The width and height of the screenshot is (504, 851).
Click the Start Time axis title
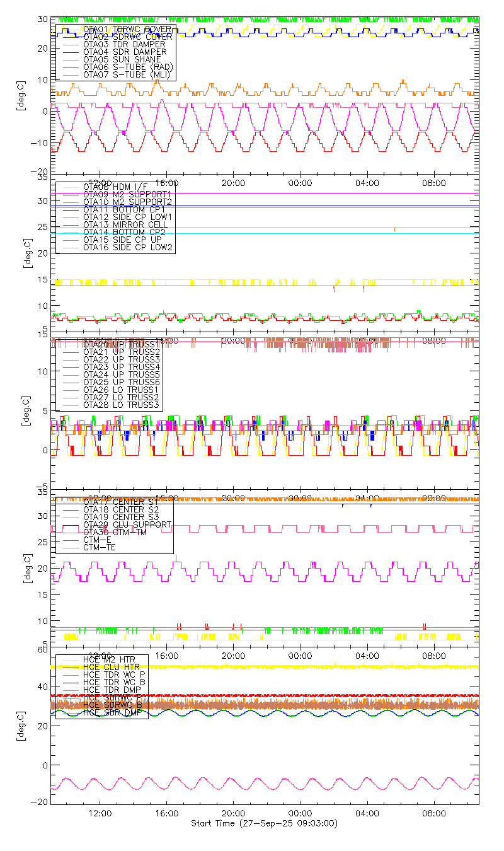coord(264,824)
